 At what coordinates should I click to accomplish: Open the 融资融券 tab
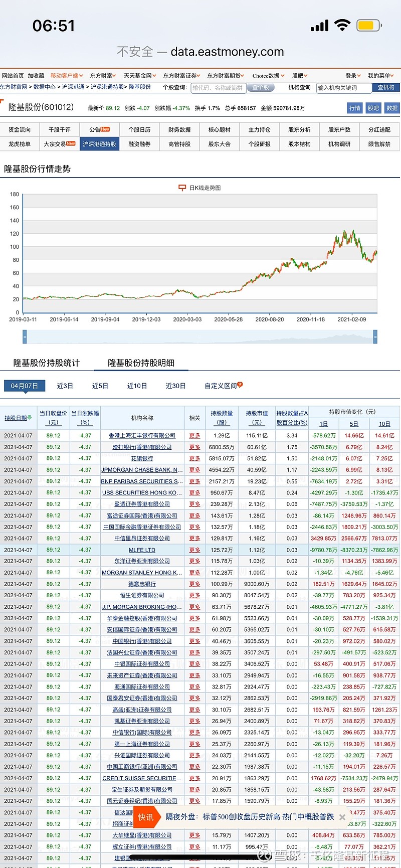[139, 144]
